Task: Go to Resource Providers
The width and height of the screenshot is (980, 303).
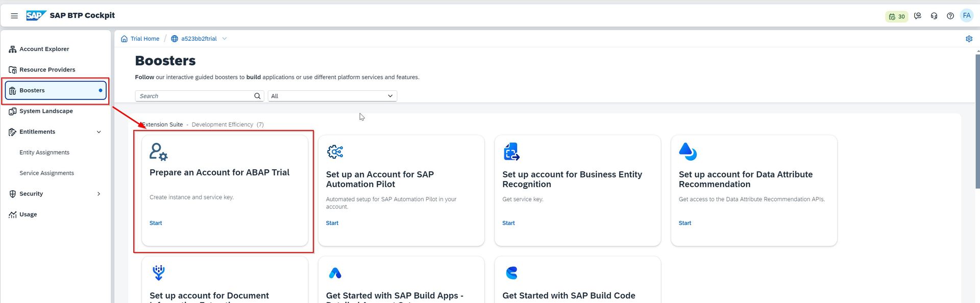Action: point(47,70)
